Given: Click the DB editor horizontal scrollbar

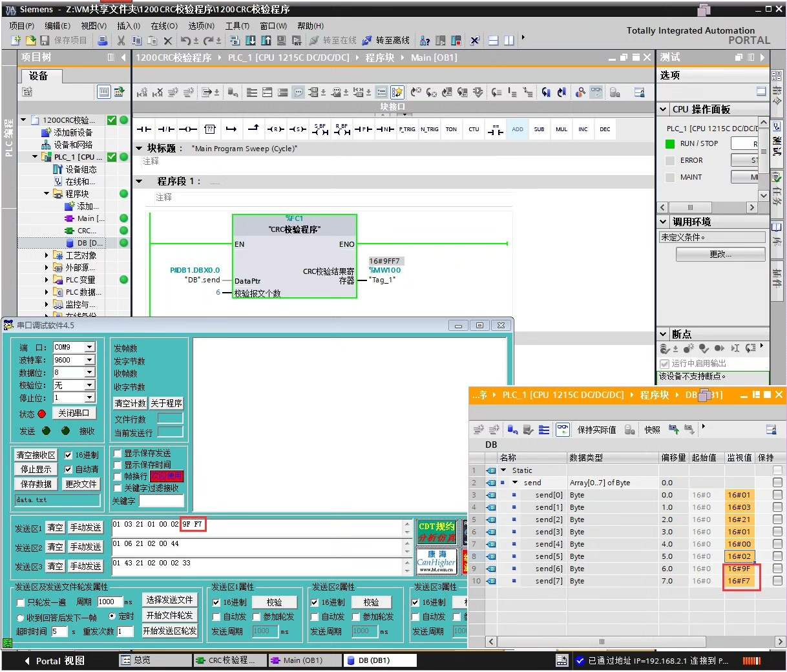Looking at the screenshot, I should (x=602, y=642).
